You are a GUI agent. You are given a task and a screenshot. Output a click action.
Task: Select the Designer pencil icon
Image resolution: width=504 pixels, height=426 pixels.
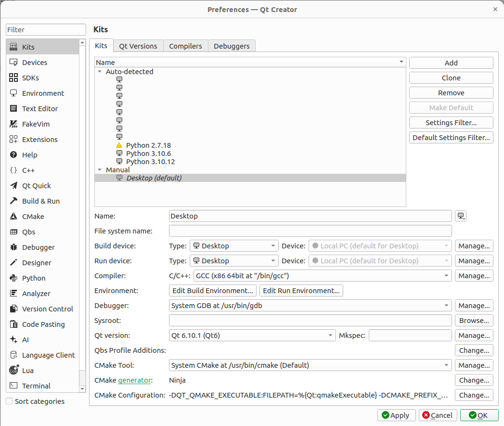(x=13, y=263)
